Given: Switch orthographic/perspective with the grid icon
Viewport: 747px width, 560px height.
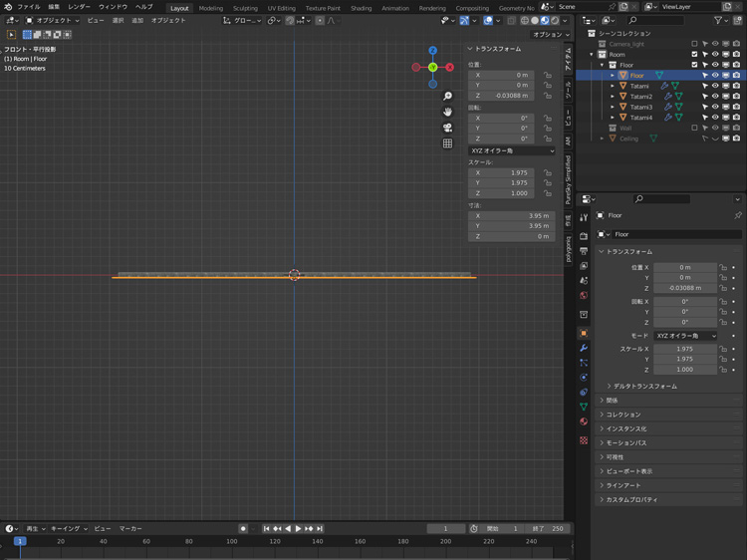Looking at the screenshot, I should (447, 143).
